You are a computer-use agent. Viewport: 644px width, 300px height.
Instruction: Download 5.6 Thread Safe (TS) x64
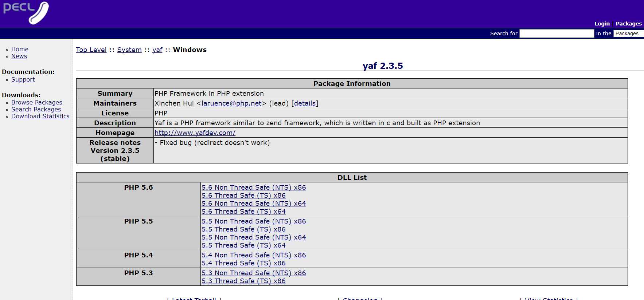pos(243,212)
